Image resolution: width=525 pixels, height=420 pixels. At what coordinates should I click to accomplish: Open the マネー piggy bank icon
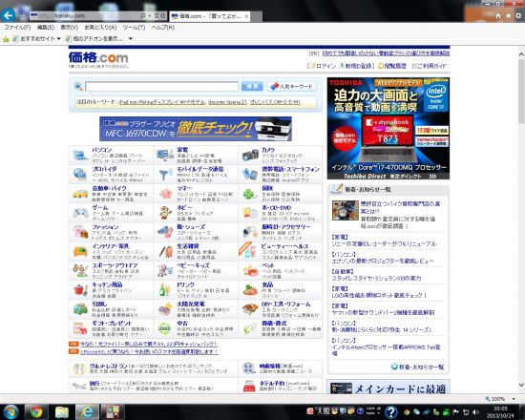(x=165, y=194)
